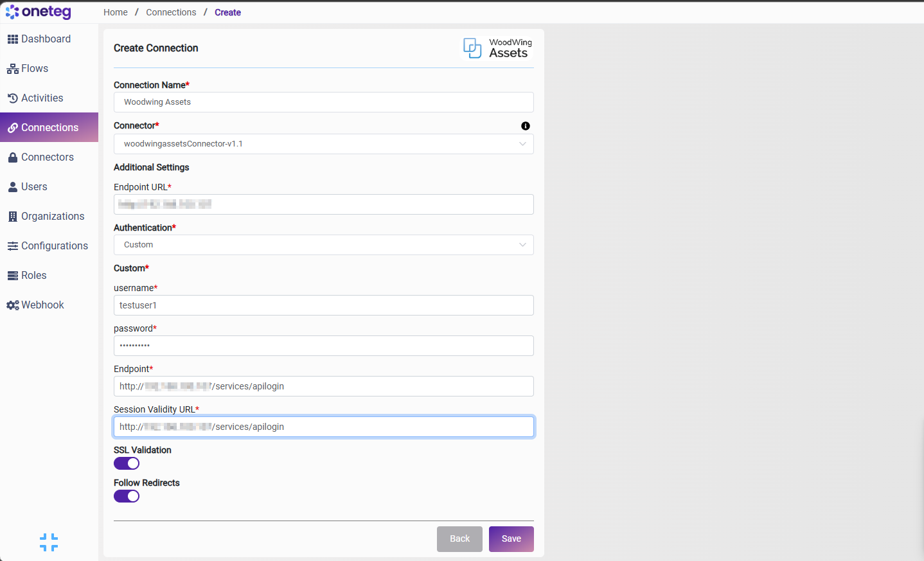The width and height of the screenshot is (924, 561).
Task: Follow the Connections breadcrumb link
Action: click(171, 12)
